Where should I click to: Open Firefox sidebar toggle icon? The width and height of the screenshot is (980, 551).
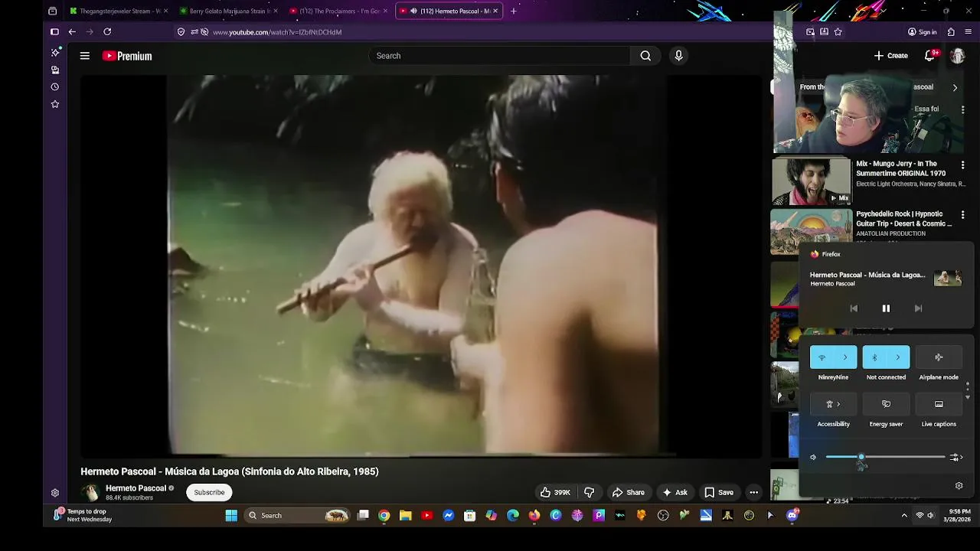tap(54, 32)
